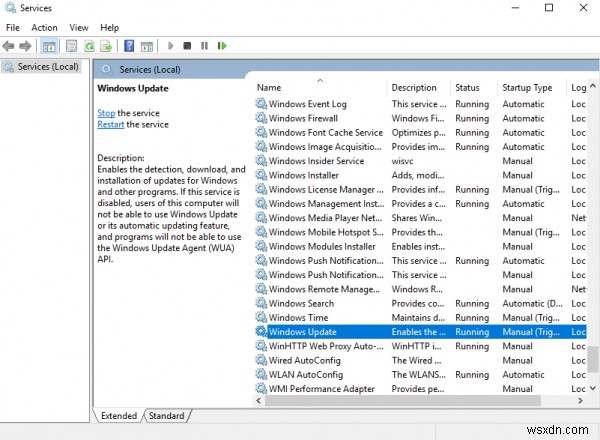Screen dimensions: 600x440
Task: Select the Windows Media Player Network service name
Action: click(x=325, y=218)
